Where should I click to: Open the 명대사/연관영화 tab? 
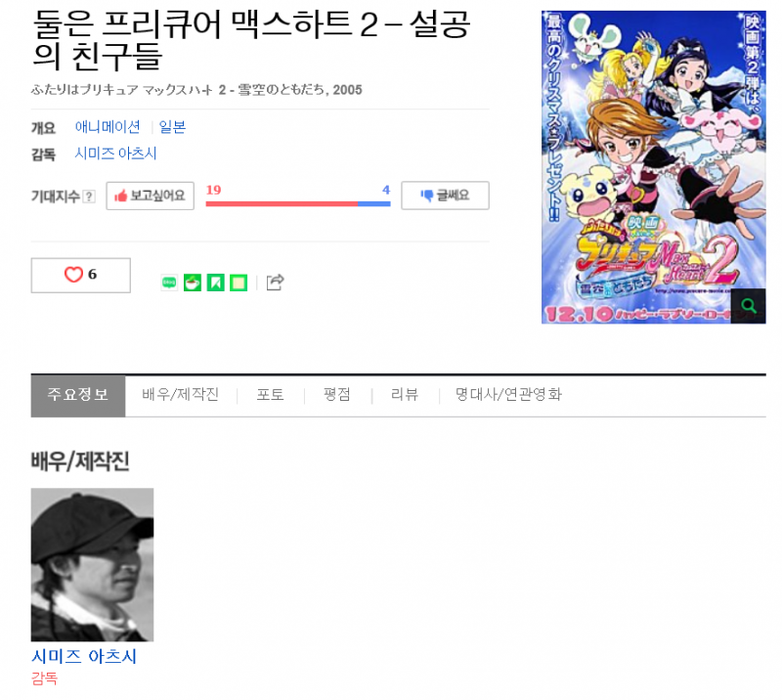[508, 395]
